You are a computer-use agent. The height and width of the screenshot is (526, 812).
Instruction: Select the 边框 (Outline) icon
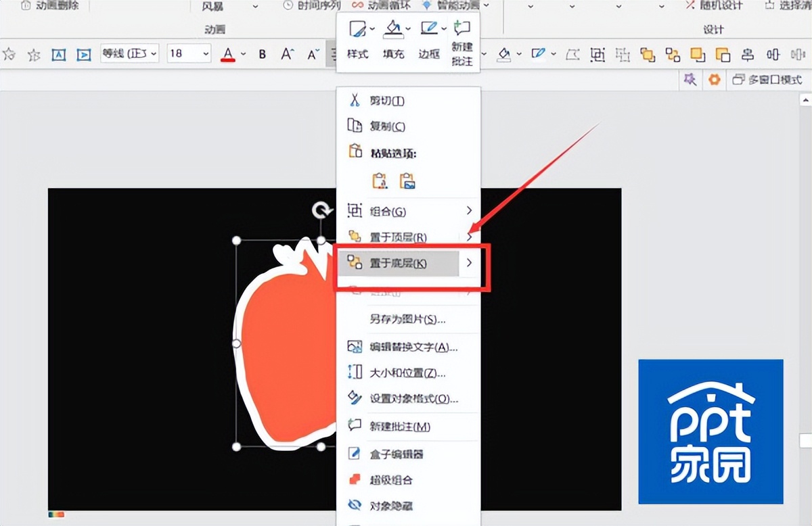pos(428,41)
